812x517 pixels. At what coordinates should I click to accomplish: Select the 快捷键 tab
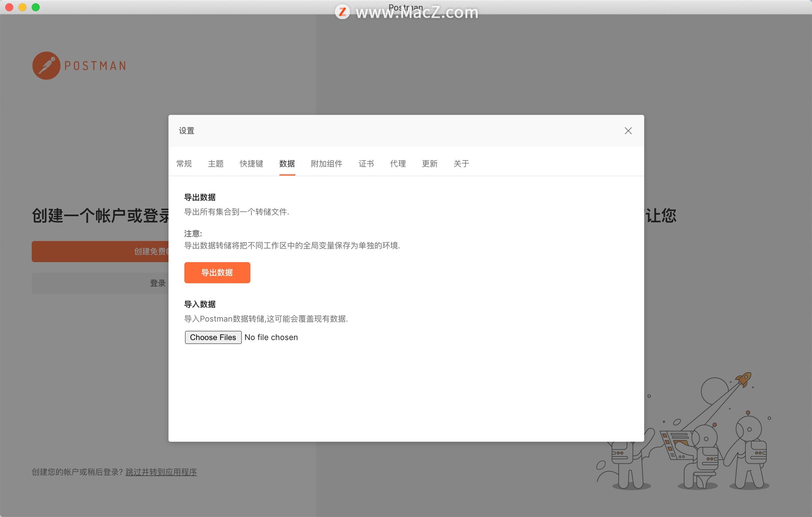251,164
